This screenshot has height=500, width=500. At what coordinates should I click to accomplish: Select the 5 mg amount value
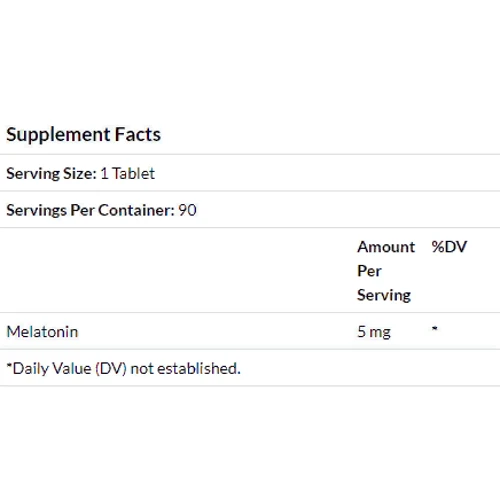click(374, 332)
